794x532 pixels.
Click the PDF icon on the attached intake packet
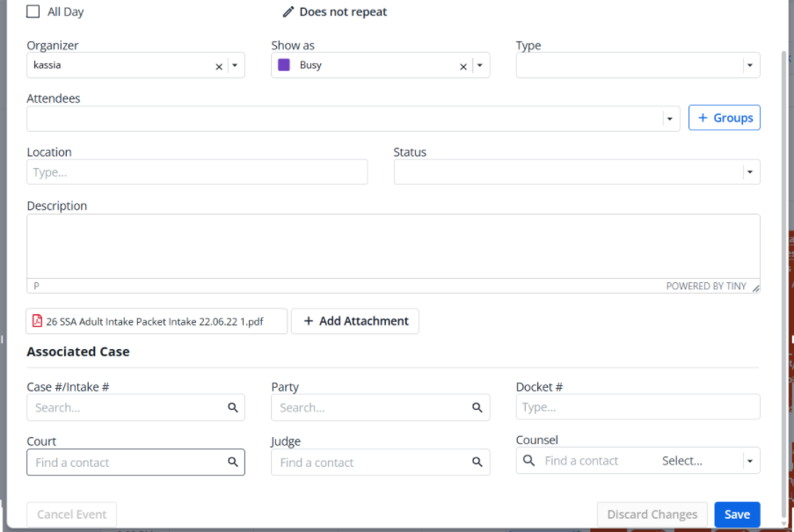(x=37, y=321)
